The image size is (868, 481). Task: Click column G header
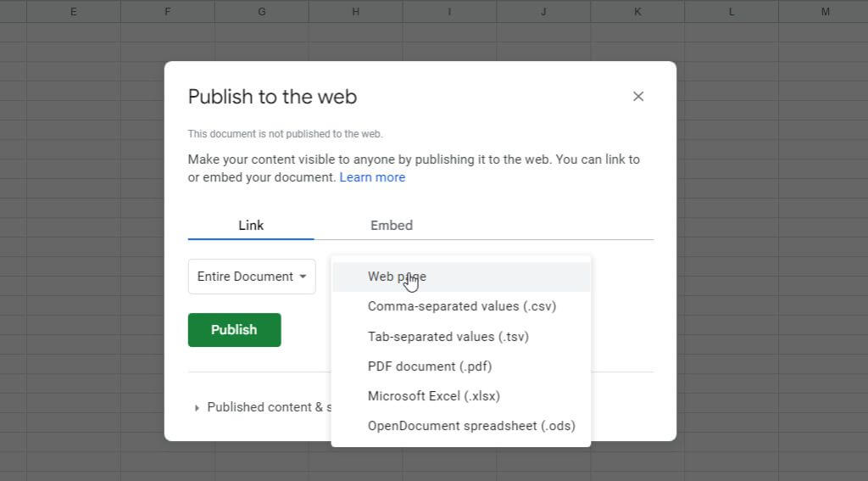point(261,12)
